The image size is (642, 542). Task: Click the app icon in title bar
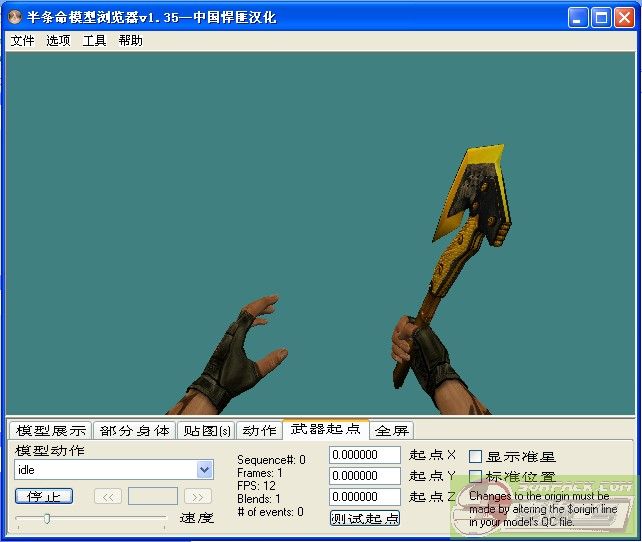[x=14, y=17]
